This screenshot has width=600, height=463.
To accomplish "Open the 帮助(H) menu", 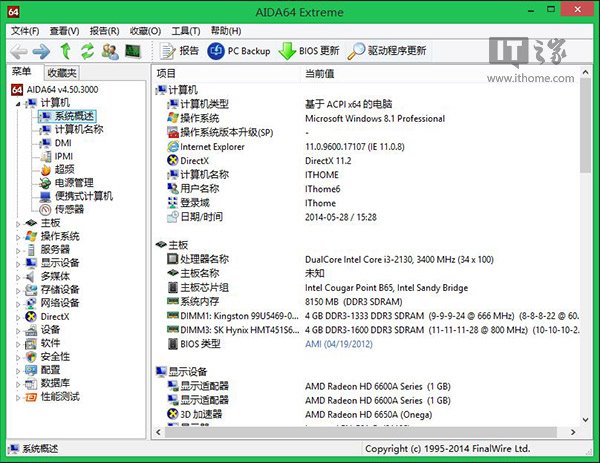I will tap(226, 31).
